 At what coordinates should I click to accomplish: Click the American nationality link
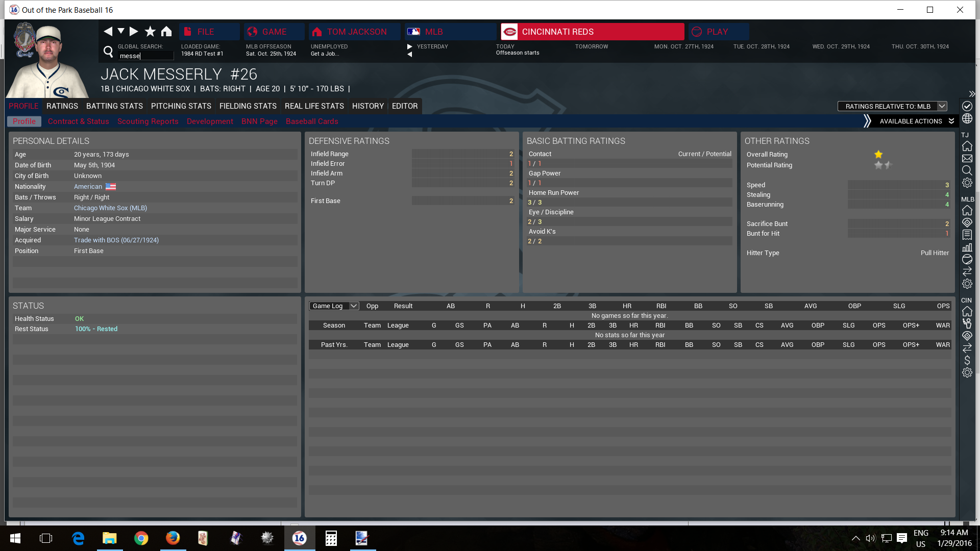pos(88,187)
